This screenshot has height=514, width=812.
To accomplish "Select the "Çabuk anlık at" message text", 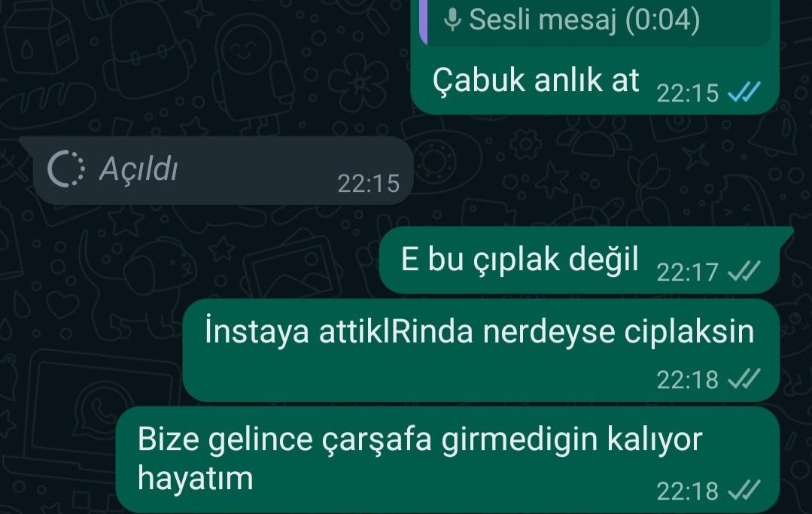I will (536, 81).
